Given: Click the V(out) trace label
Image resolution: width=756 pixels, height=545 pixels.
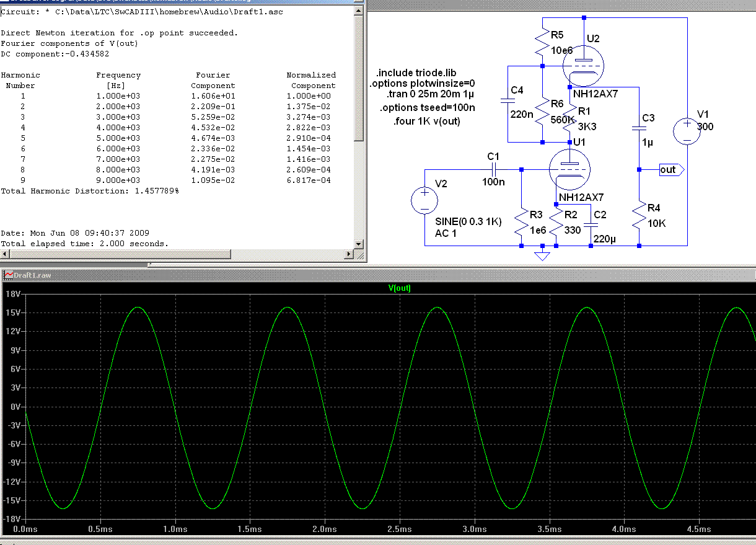Looking at the screenshot, I should (400, 288).
